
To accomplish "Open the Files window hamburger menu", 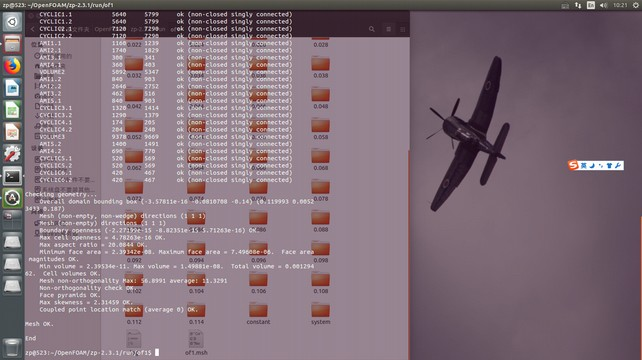I will pos(403,29).
